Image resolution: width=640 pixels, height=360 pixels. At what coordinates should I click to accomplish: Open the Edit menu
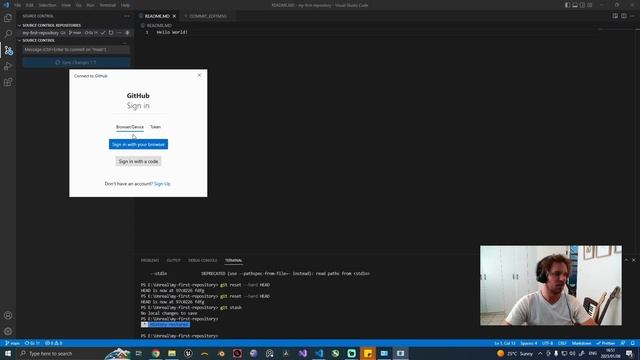click(x=30, y=5)
